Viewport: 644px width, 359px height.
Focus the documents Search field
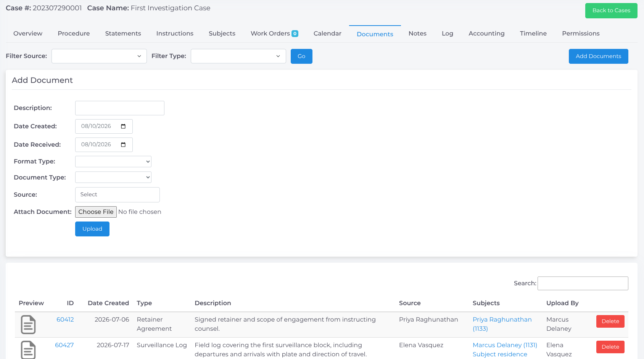point(583,283)
